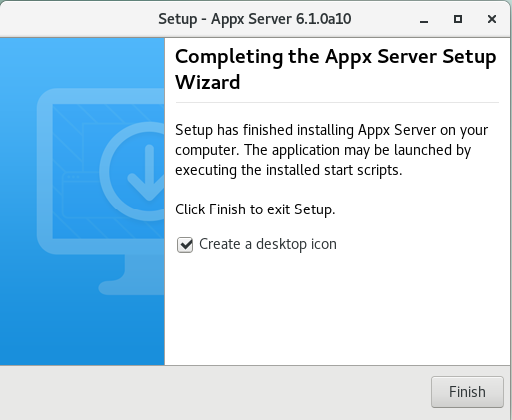The height and width of the screenshot is (420, 512).
Task: Click the 'Completing the Appx Server Setup' heading line
Action: click(336, 57)
